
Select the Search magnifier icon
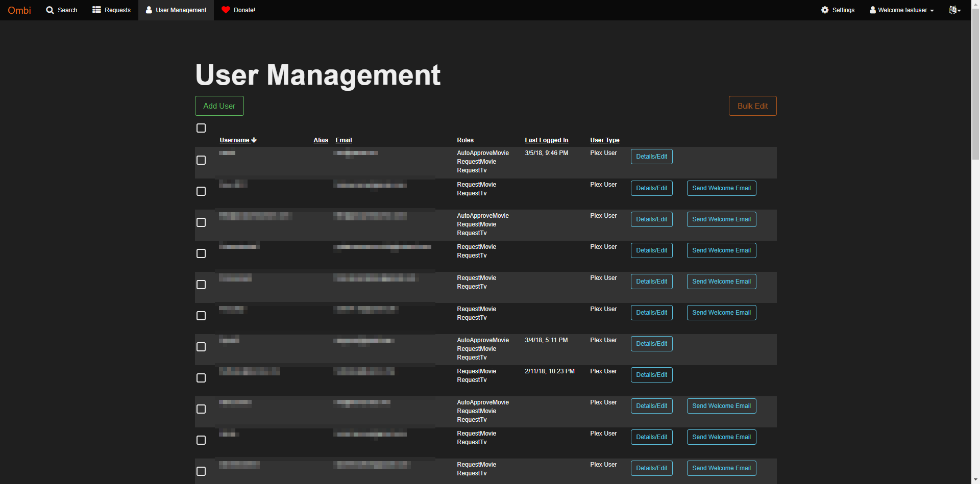pos(49,10)
